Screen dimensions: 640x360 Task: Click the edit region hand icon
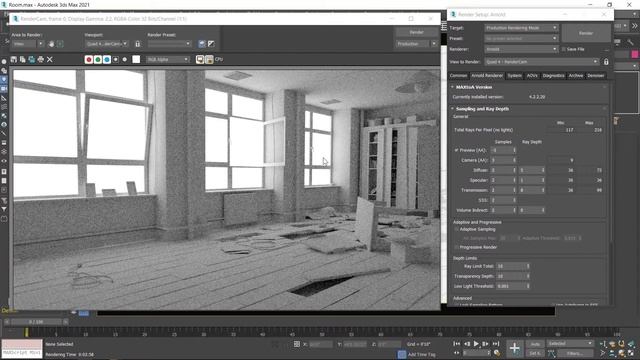[51, 44]
